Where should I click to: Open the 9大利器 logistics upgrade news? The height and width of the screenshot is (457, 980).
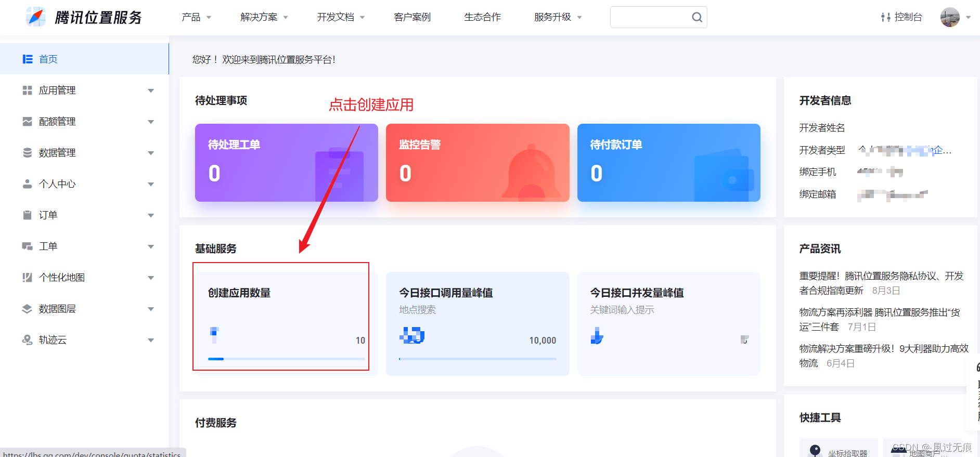click(x=884, y=356)
